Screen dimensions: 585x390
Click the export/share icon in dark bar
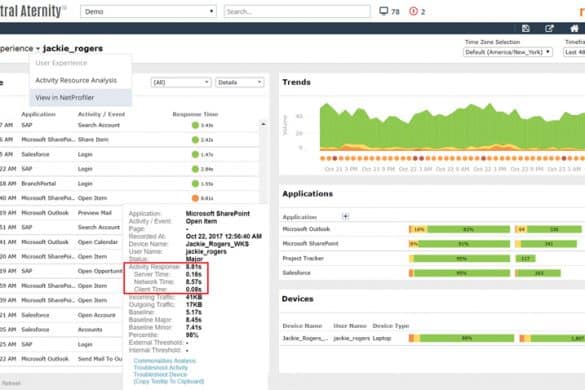tap(549, 28)
